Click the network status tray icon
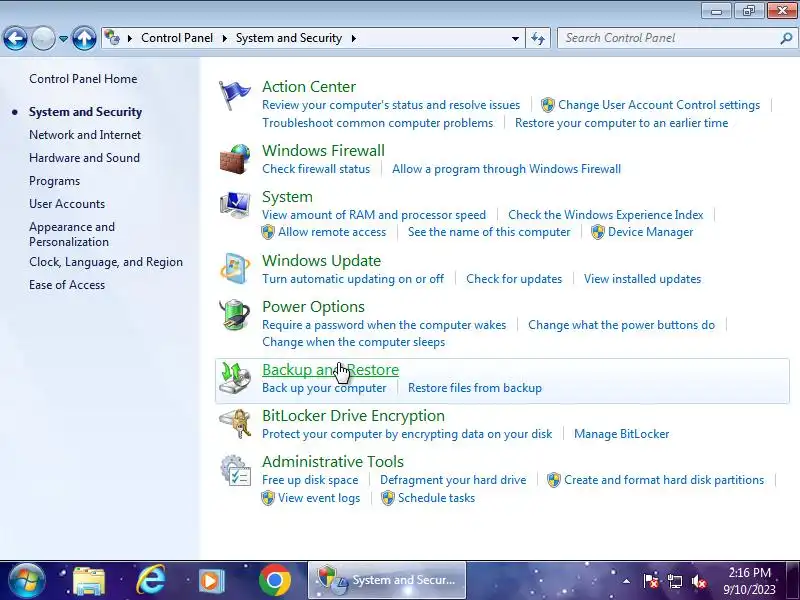Screen dimensions: 800x600 [x=675, y=581]
